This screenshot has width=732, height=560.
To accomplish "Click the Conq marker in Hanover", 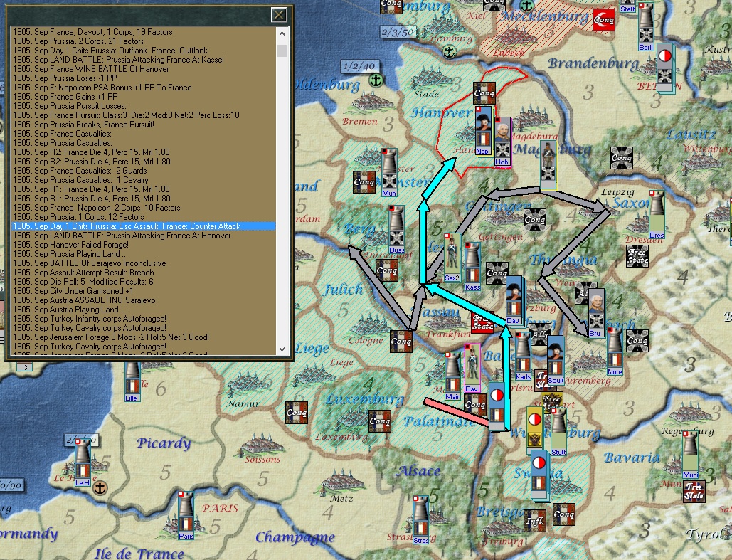I will pyautogui.click(x=484, y=93).
